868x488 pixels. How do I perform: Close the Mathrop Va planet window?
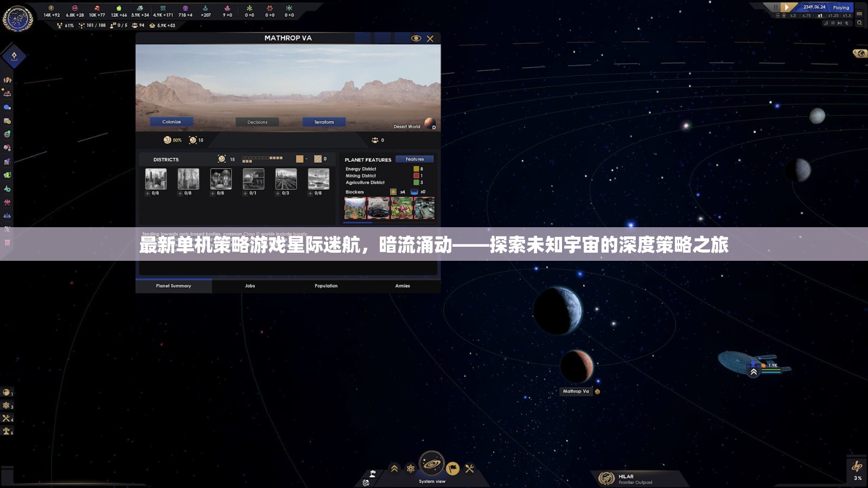click(430, 38)
